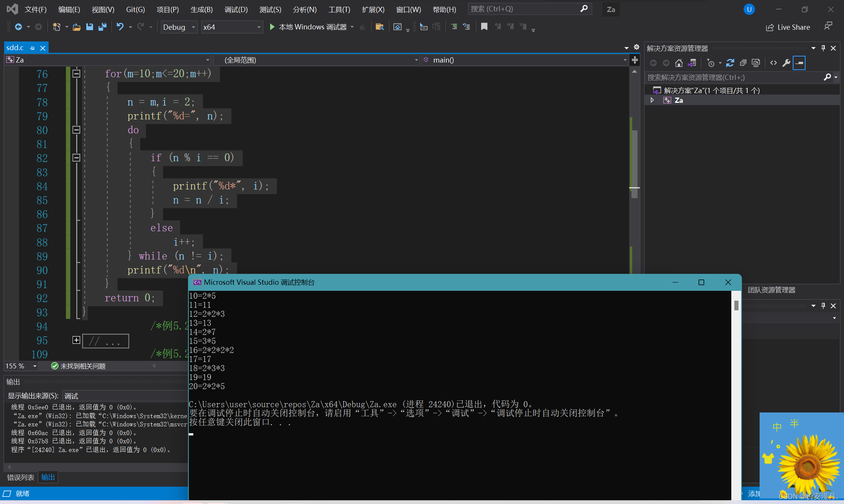
Task: Start the Local Windows Debugger
Action: coord(272,27)
